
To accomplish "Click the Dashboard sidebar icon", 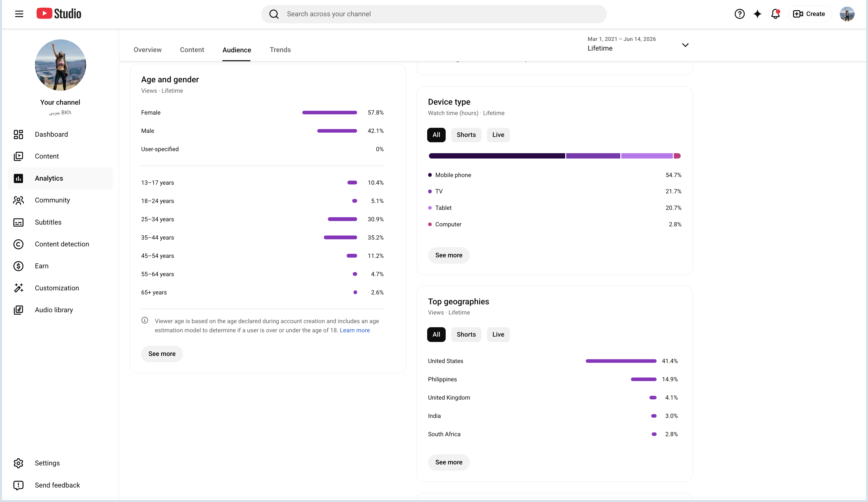I will click(18, 134).
